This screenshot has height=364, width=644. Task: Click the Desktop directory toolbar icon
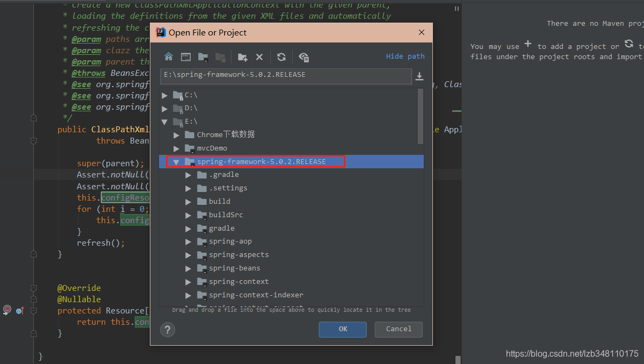pos(186,57)
